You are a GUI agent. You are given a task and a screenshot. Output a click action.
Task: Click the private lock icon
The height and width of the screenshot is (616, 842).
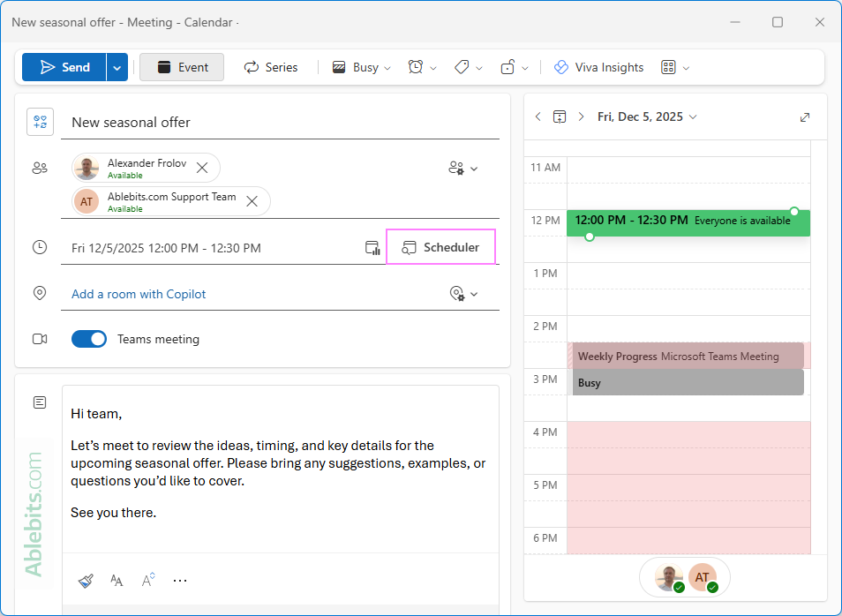(x=507, y=67)
